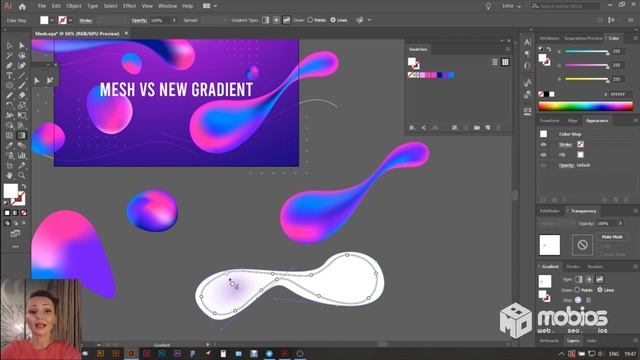Image resolution: width=640 pixels, height=360 pixels.
Task: Open the File menu
Action: coord(42,6)
